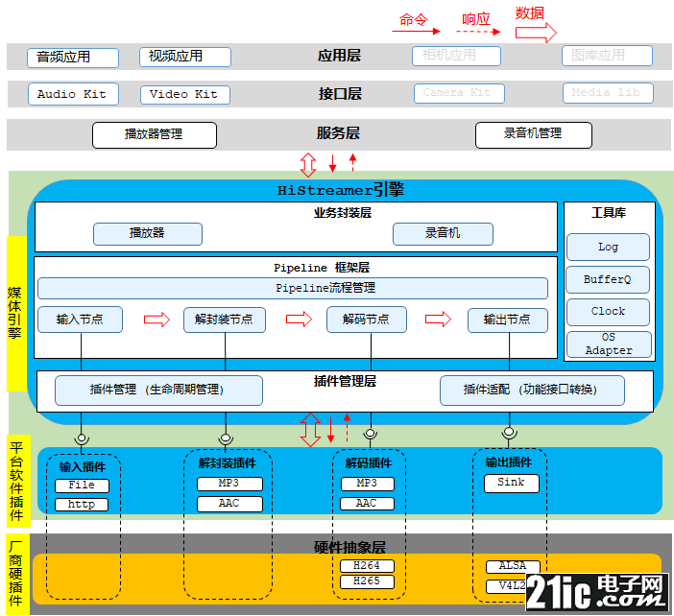Select the yellow 厂商硬插件 side label
The width and height of the screenshot is (674, 616).
tap(17, 575)
